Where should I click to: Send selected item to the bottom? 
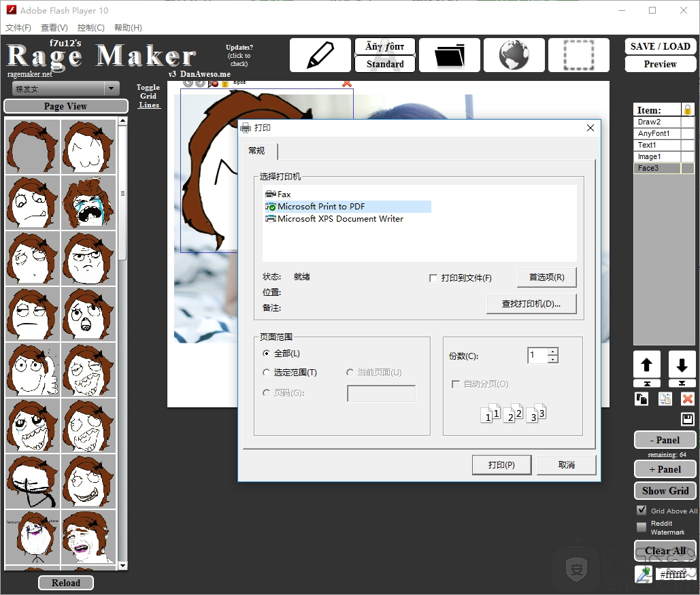[682, 384]
